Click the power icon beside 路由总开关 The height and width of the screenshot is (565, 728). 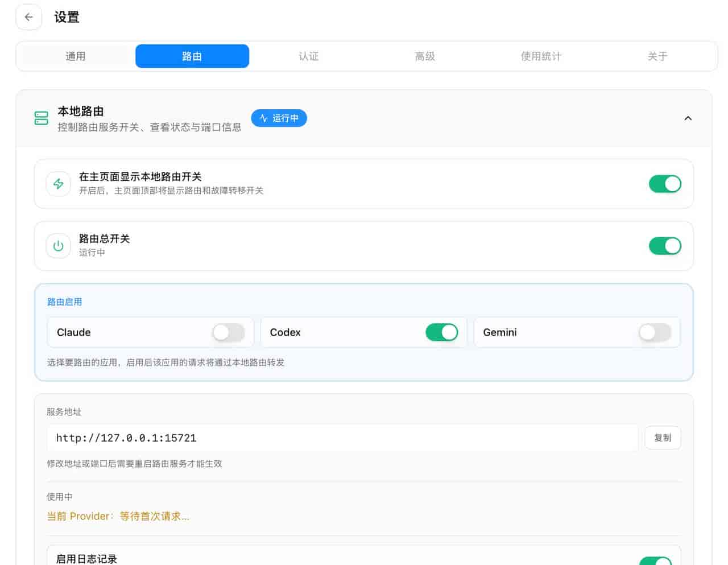click(58, 246)
